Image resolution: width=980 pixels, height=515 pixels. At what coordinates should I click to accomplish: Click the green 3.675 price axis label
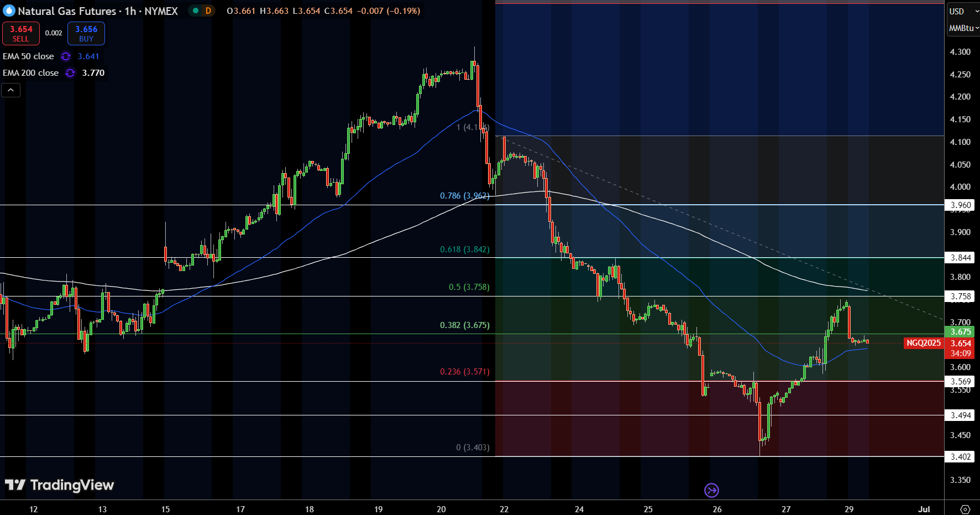pyautogui.click(x=960, y=332)
